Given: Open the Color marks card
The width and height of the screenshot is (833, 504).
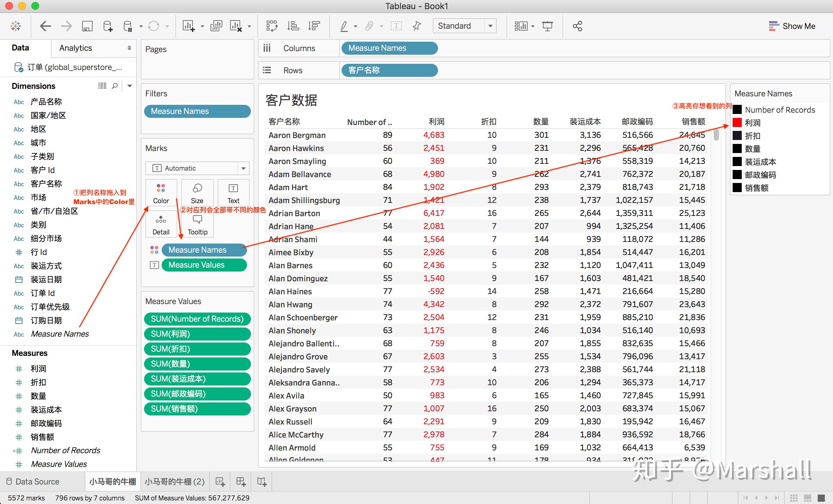Looking at the screenshot, I should (161, 193).
